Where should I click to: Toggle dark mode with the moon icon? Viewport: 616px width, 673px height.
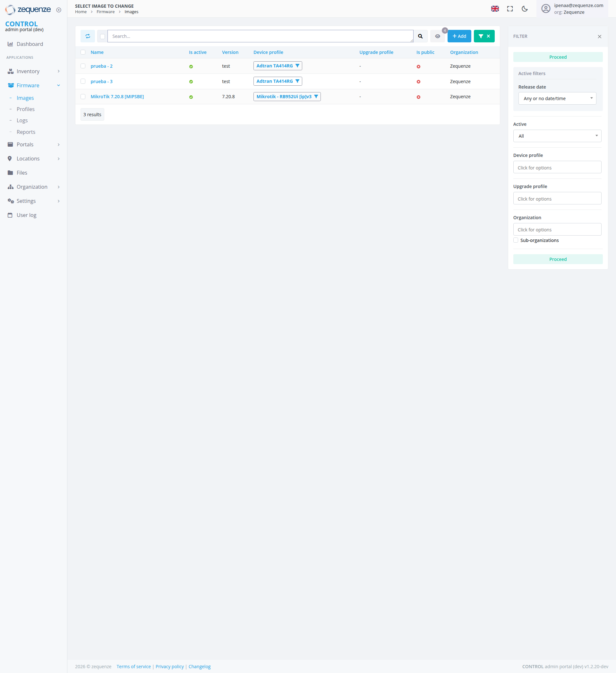[524, 9]
